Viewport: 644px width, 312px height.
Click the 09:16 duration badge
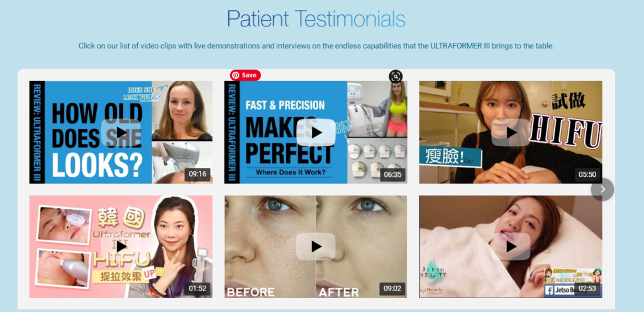pos(197,174)
